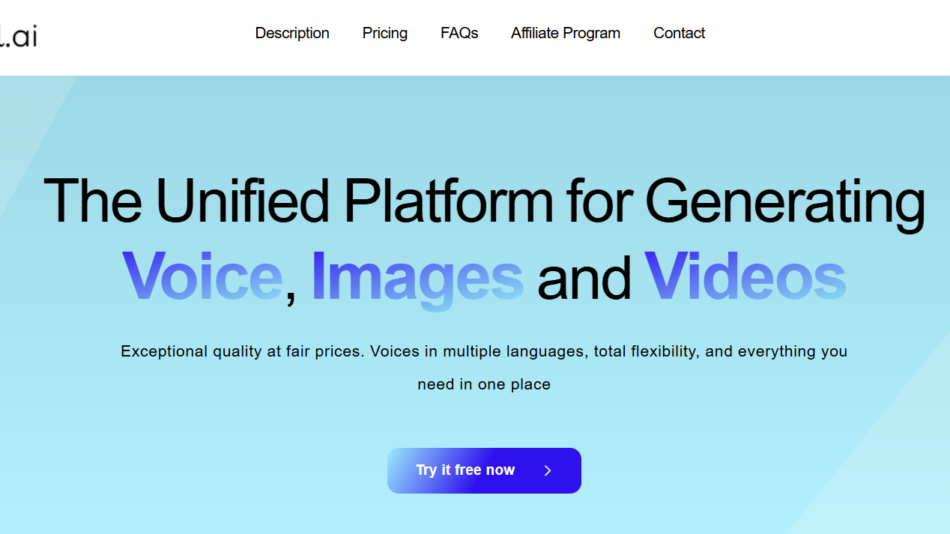
Task: Click the .ai logo in the header
Action: point(18,34)
